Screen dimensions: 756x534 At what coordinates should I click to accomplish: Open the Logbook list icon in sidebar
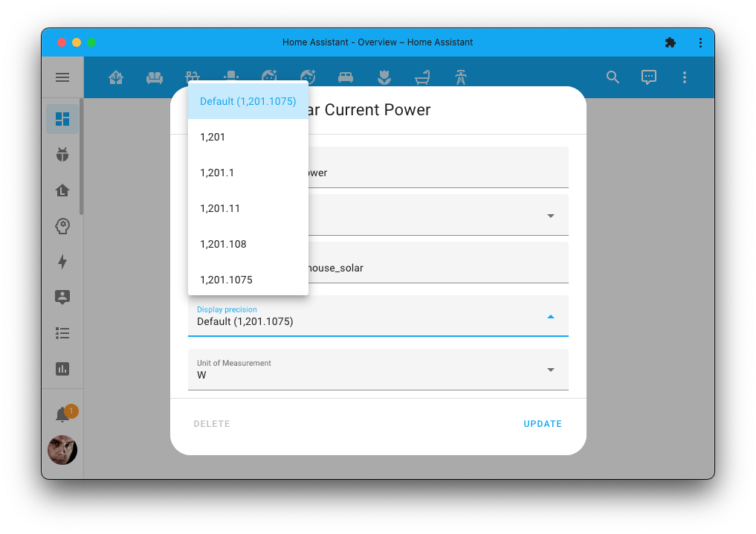coord(62,332)
